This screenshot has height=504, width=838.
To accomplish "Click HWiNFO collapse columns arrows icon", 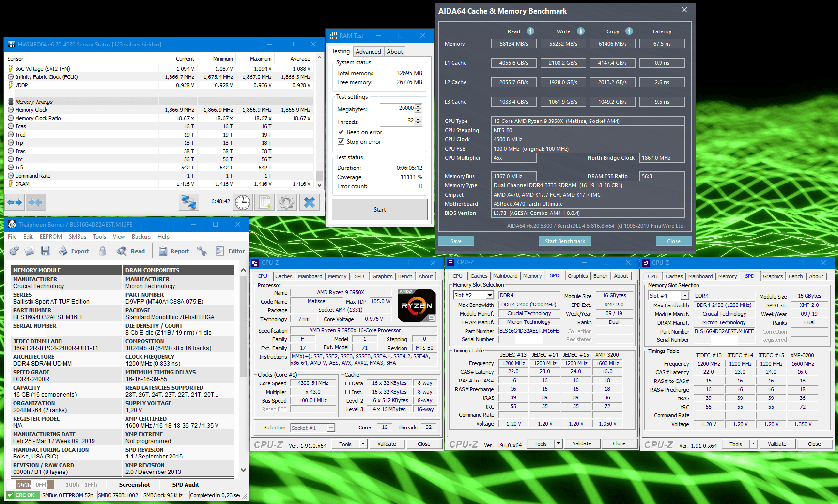I will [x=35, y=202].
